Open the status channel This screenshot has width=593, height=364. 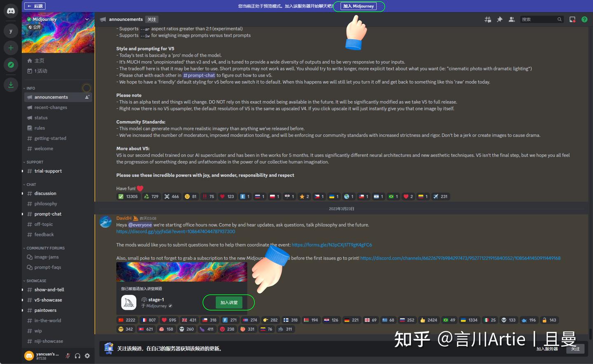point(58,118)
